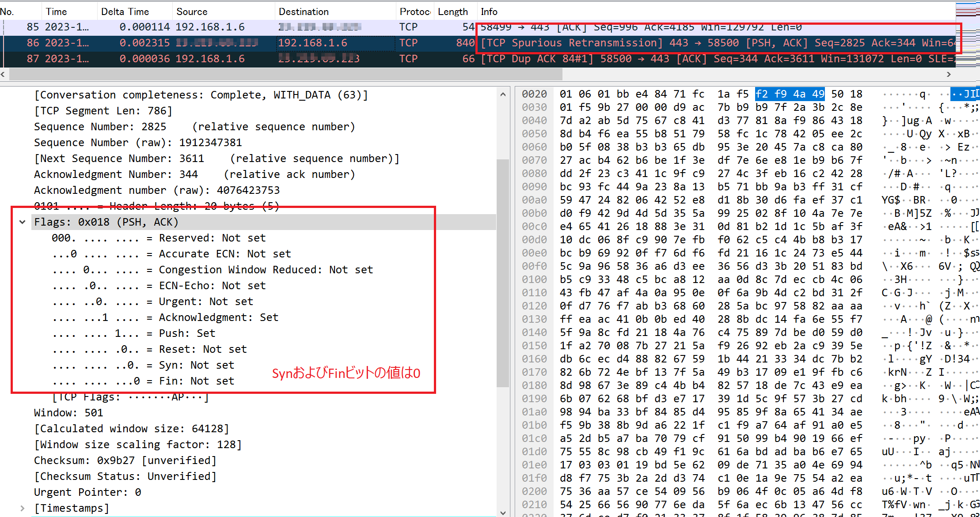Viewport: 980px width, 517px height.
Task: Select Checksum Status: Unverified line
Action: tap(125, 476)
